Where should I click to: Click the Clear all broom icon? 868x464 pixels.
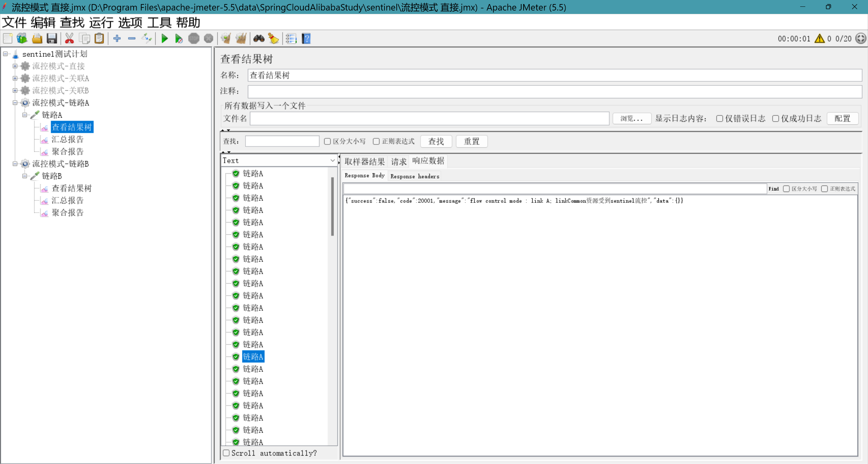[x=241, y=39]
